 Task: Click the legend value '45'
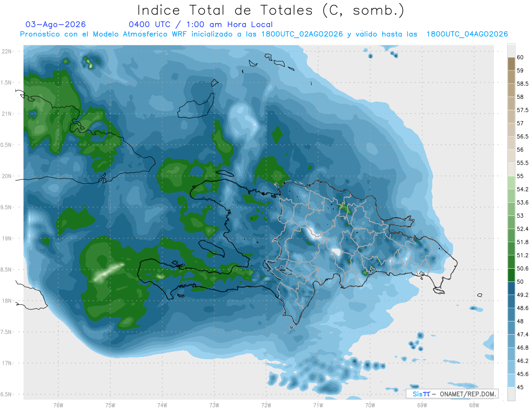tap(520, 388)
